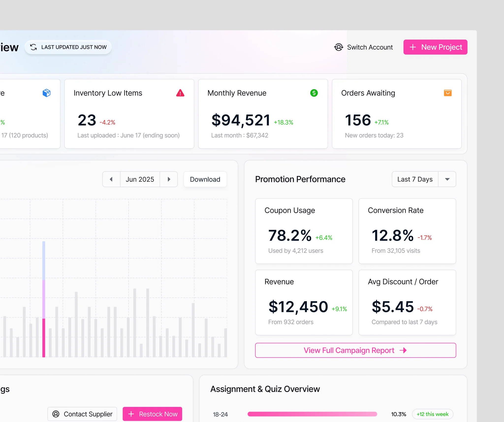The width and height of the screenshot is (504, 422).
Task: Go to previous month arrow
Action: pos(111,179)
